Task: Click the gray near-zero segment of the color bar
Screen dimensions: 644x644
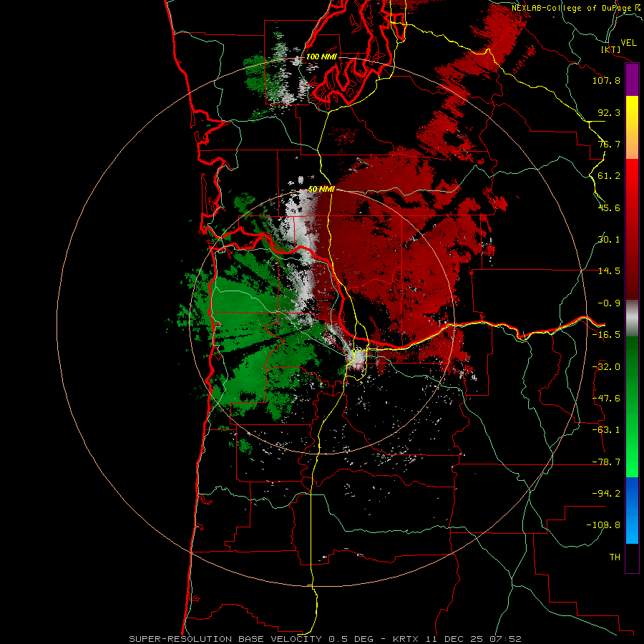Action: [x=632, y=318]
